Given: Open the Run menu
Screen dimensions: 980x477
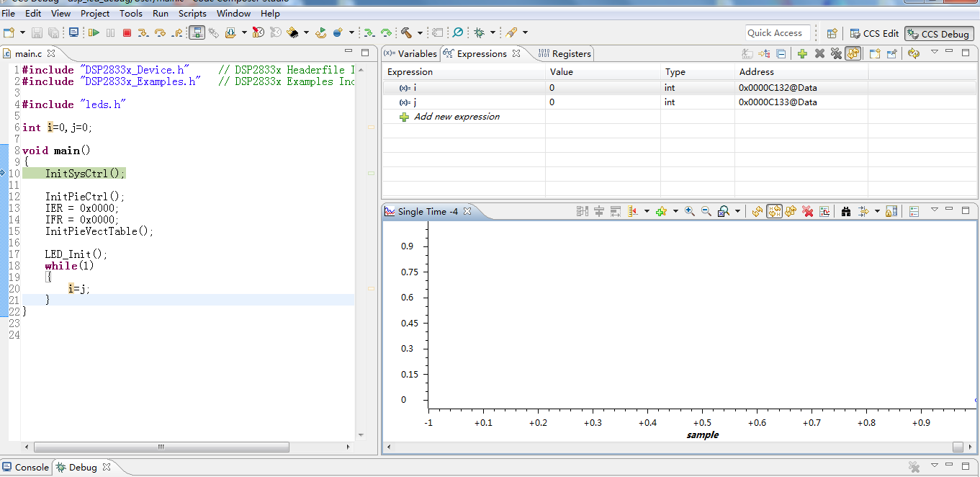Looking at the screenshot, I should click(x=161, y=13).
